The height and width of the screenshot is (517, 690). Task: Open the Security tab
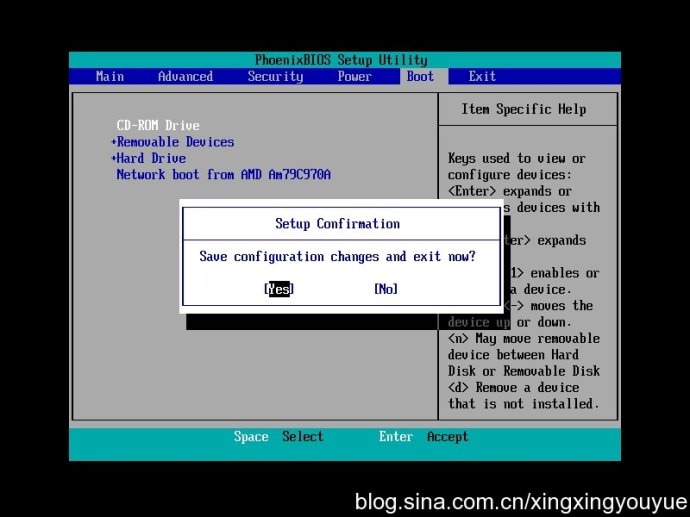(275, 77)
